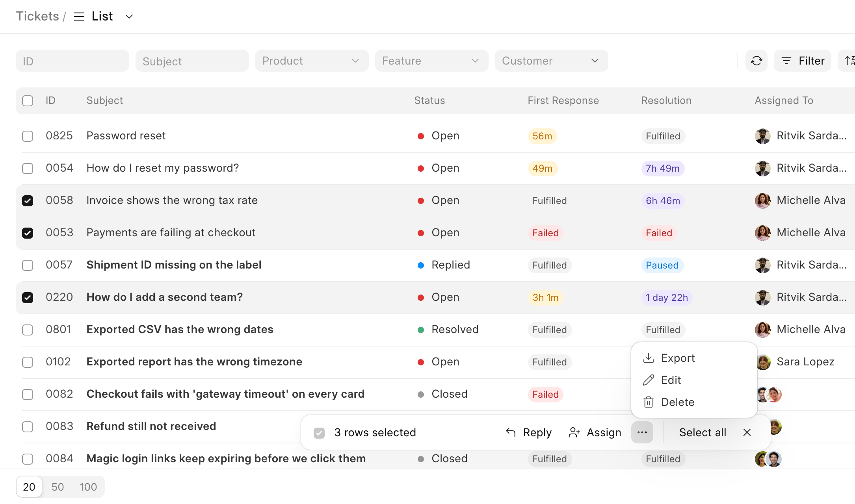Click the list view hamburger icon
This screenshot has height=504, width=855.
pos(79,17)
